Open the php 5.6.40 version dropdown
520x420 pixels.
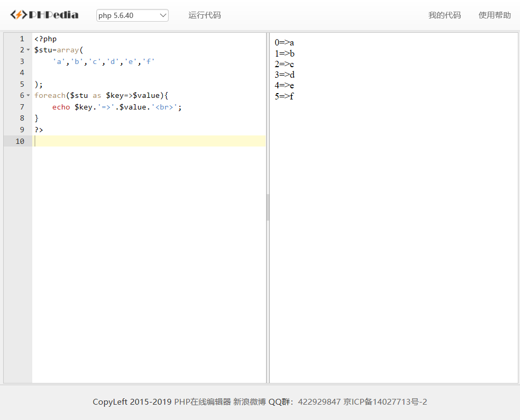[132, 15]
